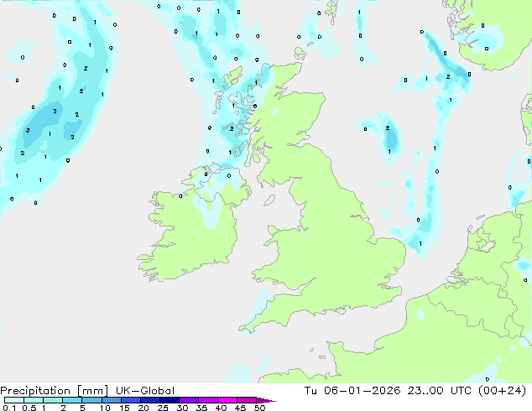Pick the 15–20 mm legend color swatch
The image size is (532, 411).
pyautogui.click(x=130, y=400)
